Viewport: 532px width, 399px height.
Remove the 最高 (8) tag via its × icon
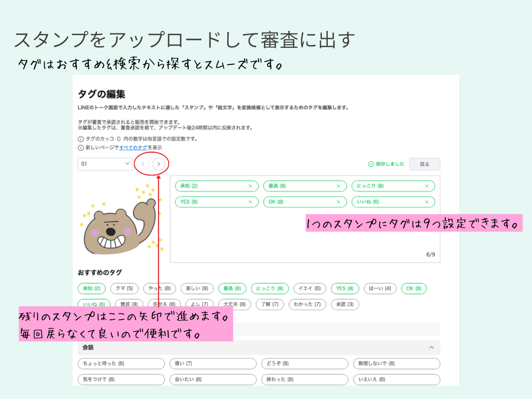pos(337,186)
